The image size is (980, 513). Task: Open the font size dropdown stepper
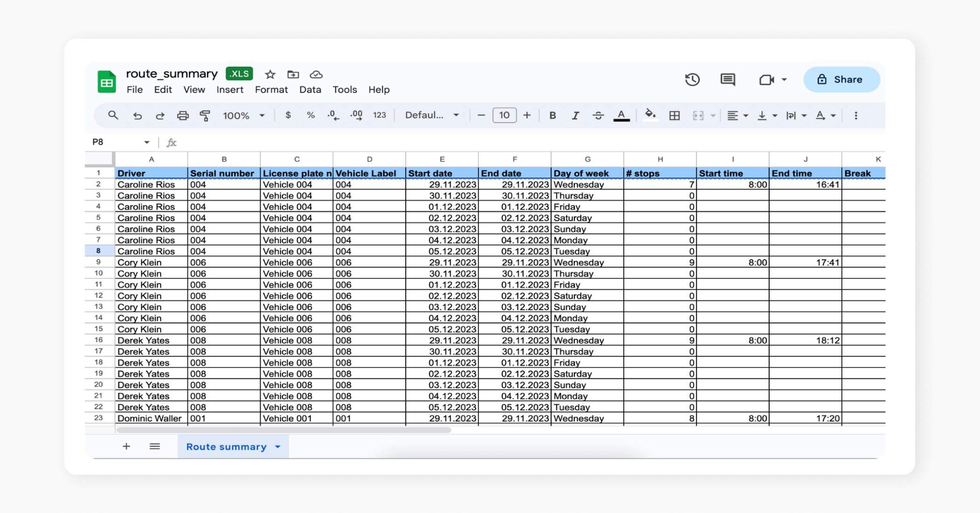tap(504, 115)
